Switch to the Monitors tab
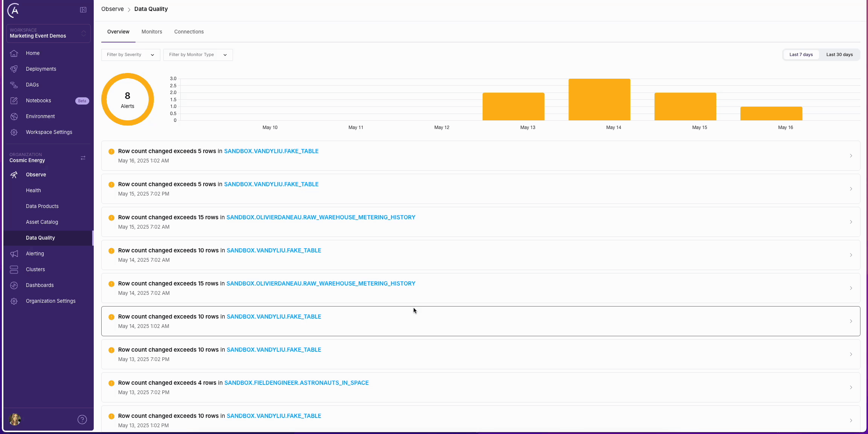 pos(152,32)
